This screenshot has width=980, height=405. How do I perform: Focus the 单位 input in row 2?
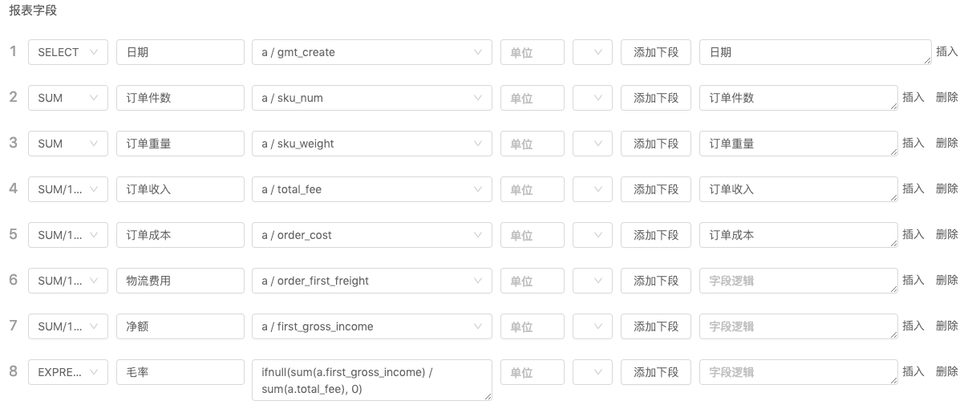[532, 98]
